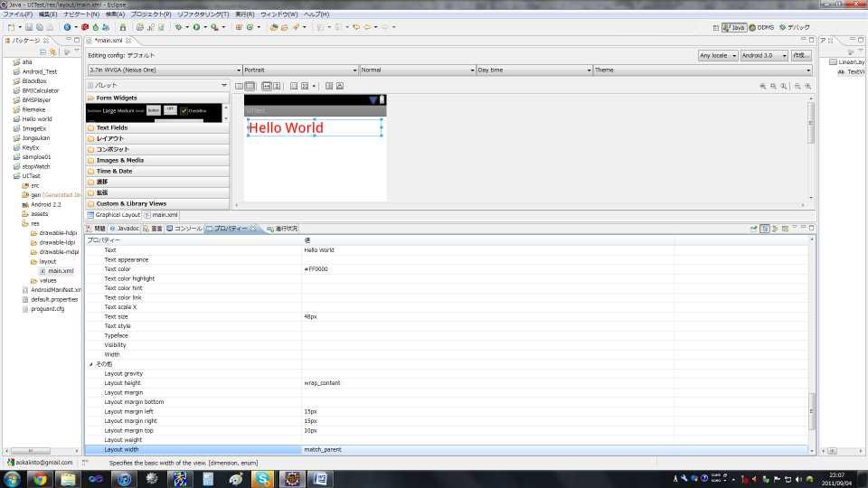Click the Create button beside Android 3.0
Image resolution: width=868 pixels, height=488 pixels.
pyautogui.click(x=801, y=55)
